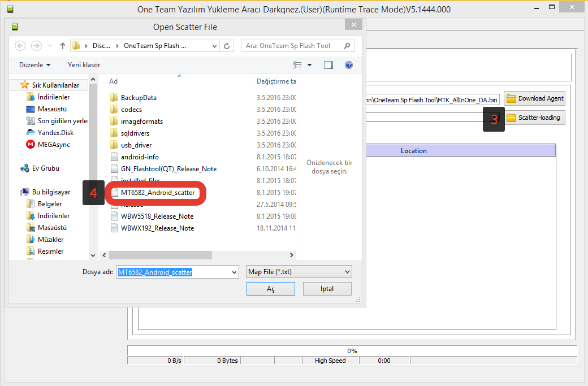Screen dimensions: 588x386
Task: Cancel with the İptal button
Action: pos(327,289)
